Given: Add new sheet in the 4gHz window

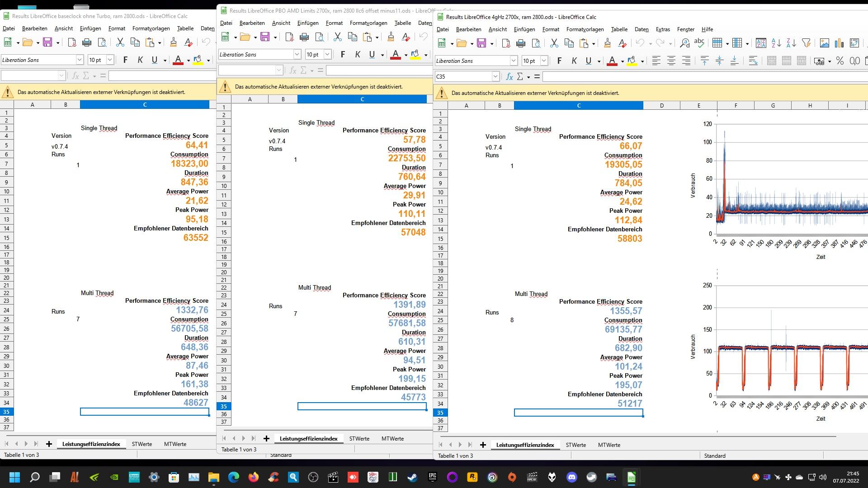Looking at the screenshot, I should (x=483, y=445).
